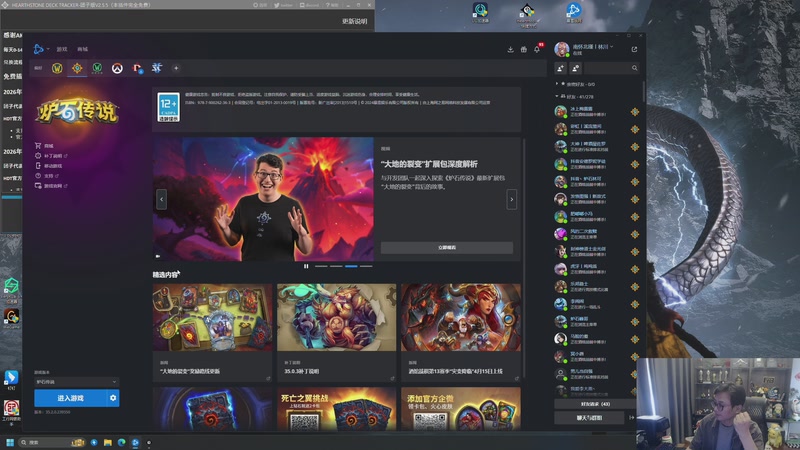Open the chats and groups button
Screen dimensions: 800x450
[589, 417]
